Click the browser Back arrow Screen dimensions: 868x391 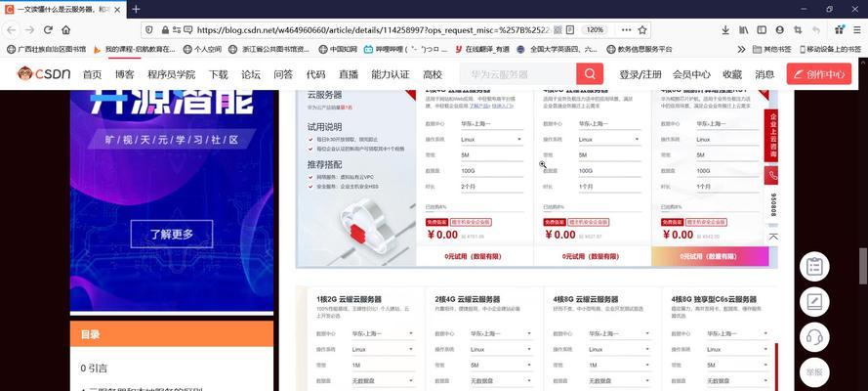tap(12, 30)
